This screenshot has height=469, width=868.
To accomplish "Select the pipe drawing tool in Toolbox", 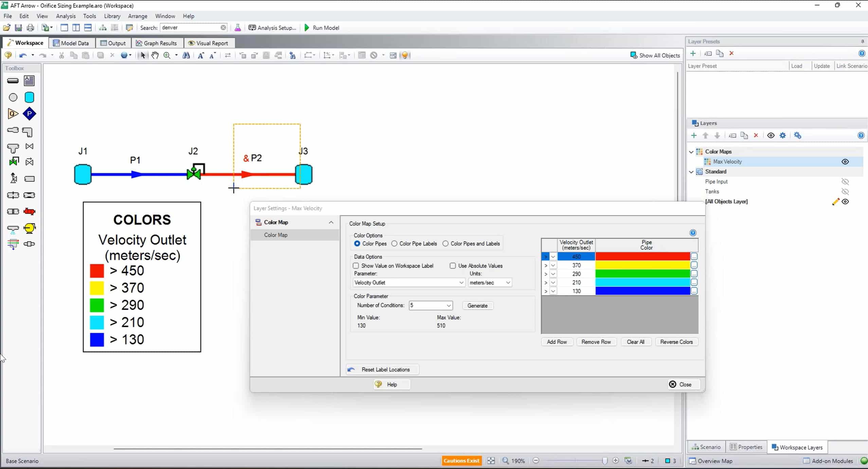I will (13, 81).
